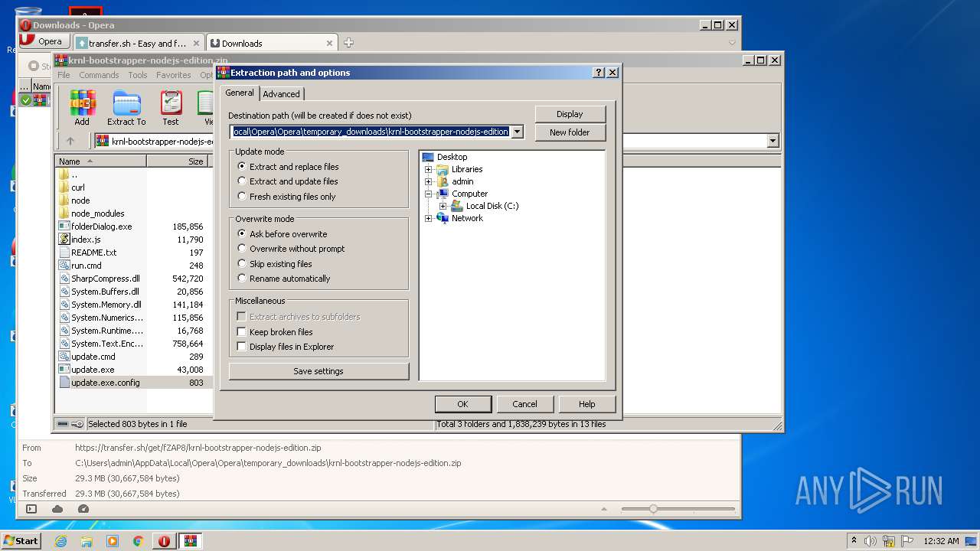Select the index.js file icon
980x551 pixels.
point(64,240)
